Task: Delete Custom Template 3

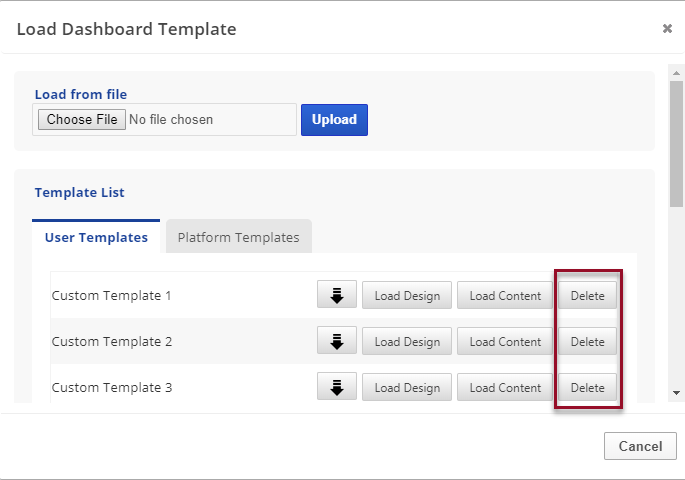Action: [x=587, y=388]
